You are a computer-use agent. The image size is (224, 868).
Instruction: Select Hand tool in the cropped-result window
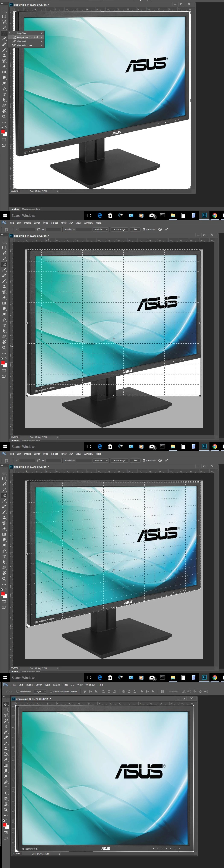click(x=6, y=804)
